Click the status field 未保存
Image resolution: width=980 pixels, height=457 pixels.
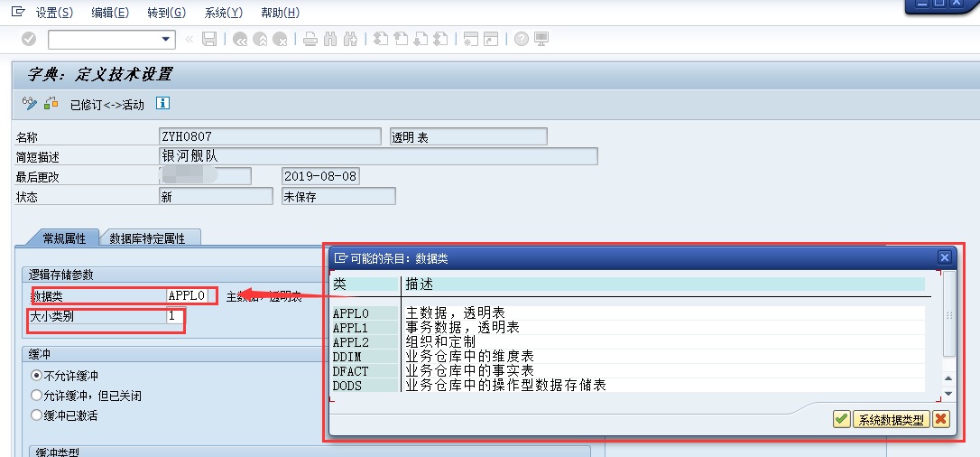pos(338,196)
